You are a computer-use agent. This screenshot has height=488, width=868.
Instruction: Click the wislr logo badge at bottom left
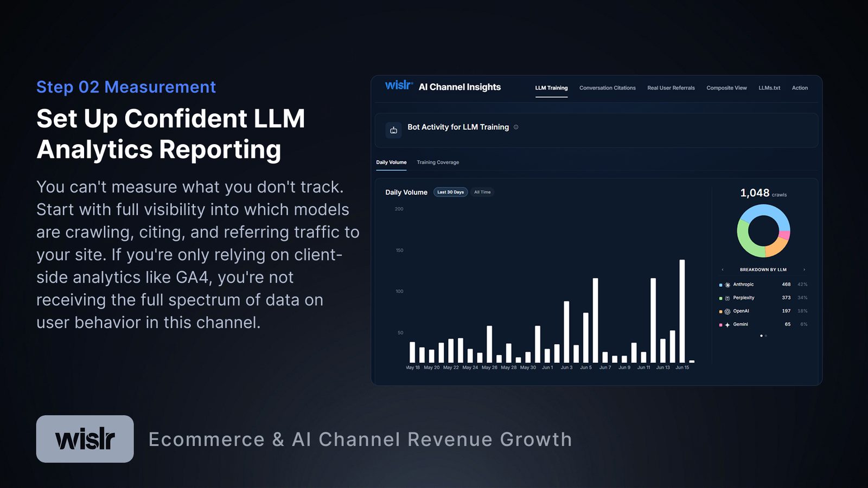click(85, 439)
